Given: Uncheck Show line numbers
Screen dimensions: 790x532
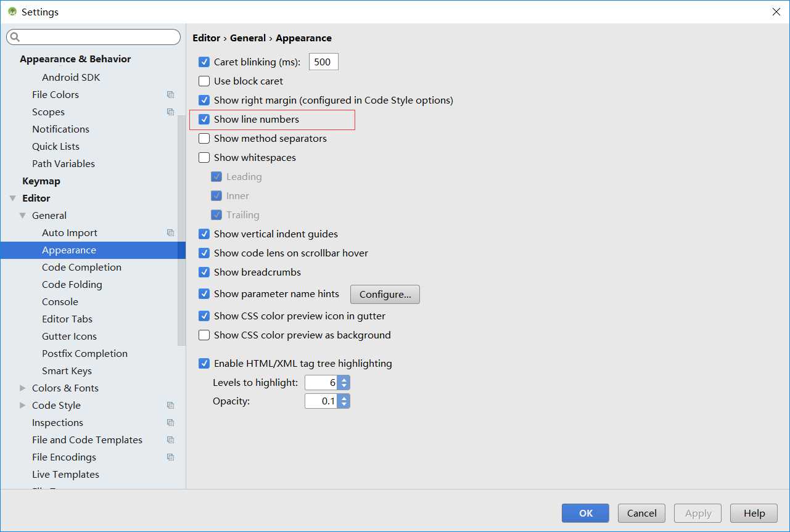Looking at the screenshot, I should [204, 119].
